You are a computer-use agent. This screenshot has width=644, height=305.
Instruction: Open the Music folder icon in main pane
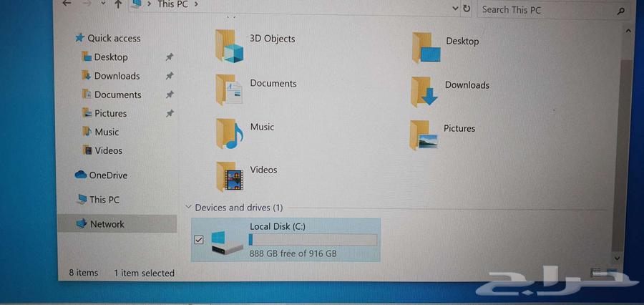230,134
